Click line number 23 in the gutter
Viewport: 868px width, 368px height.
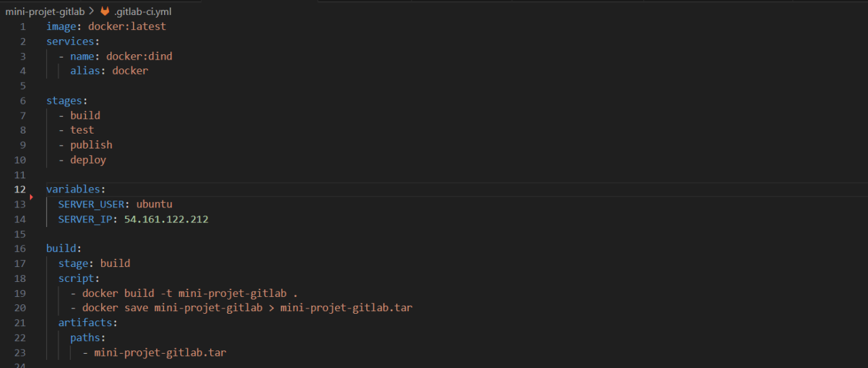coord(20,352)
